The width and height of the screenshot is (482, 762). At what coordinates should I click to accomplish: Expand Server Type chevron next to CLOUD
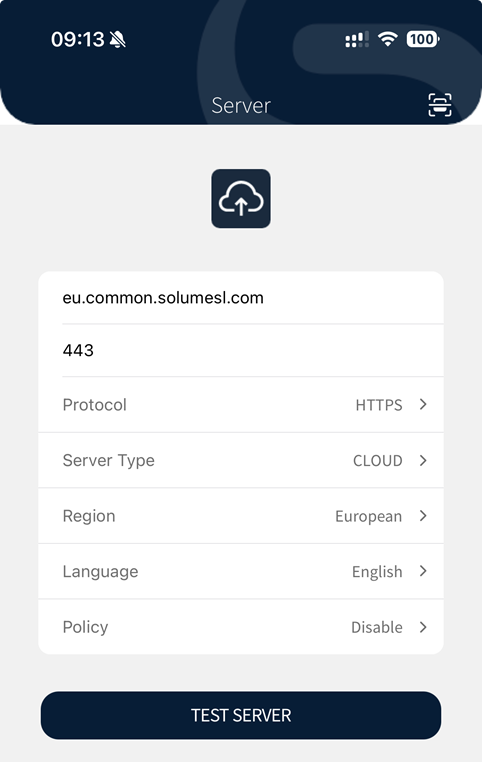pyautogui.click(x=423, y=460)
